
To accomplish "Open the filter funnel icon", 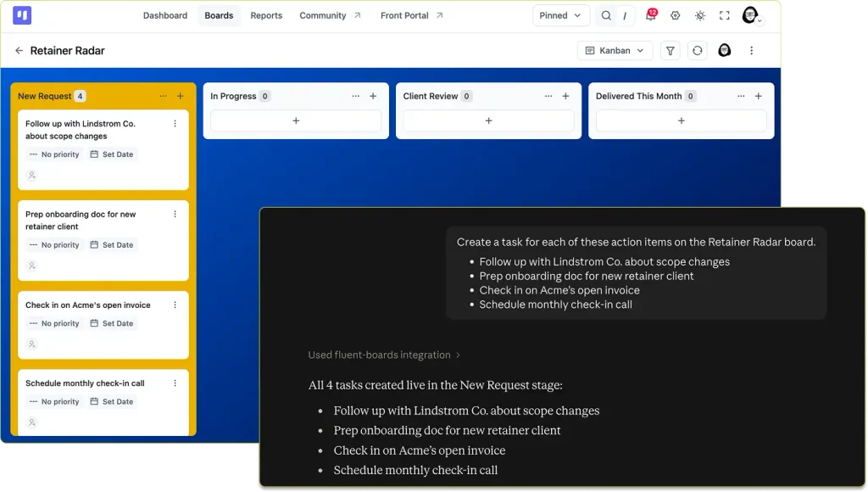I will coord(670,50).
